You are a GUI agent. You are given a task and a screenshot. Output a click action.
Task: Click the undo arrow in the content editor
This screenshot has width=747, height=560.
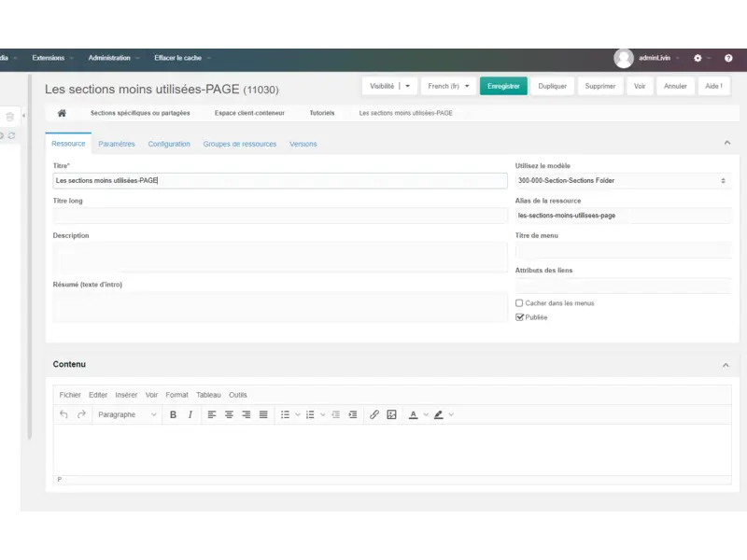(65, 414)
